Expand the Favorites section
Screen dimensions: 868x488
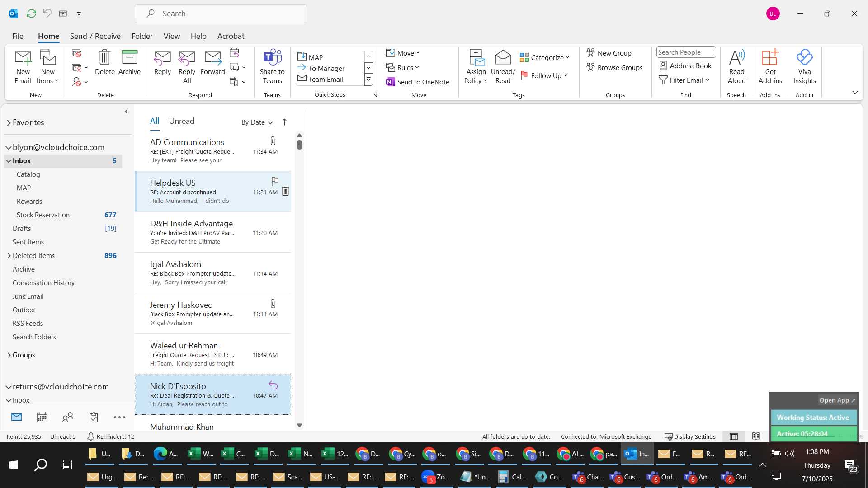(x=9, y=122)
